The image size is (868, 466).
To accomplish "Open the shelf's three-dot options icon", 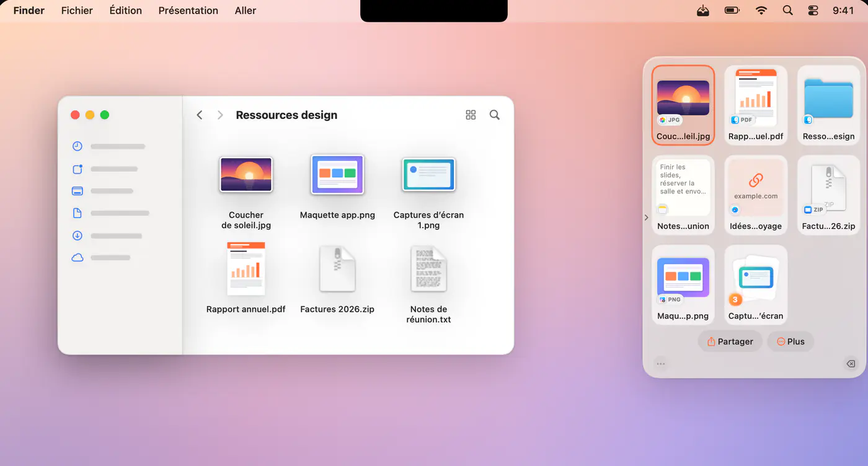I will coord(661,364).
